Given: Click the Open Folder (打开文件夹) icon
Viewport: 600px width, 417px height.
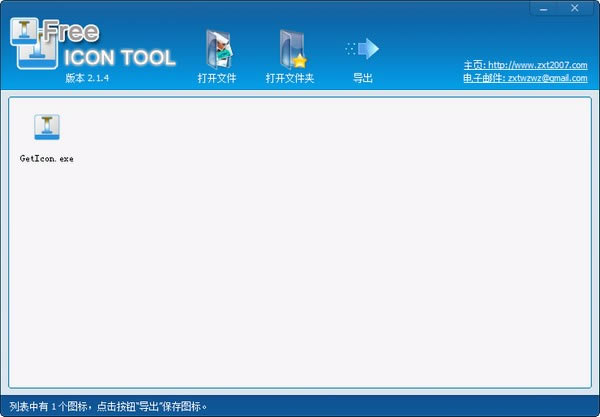Looking at the screenshot, I should point(293,49).
